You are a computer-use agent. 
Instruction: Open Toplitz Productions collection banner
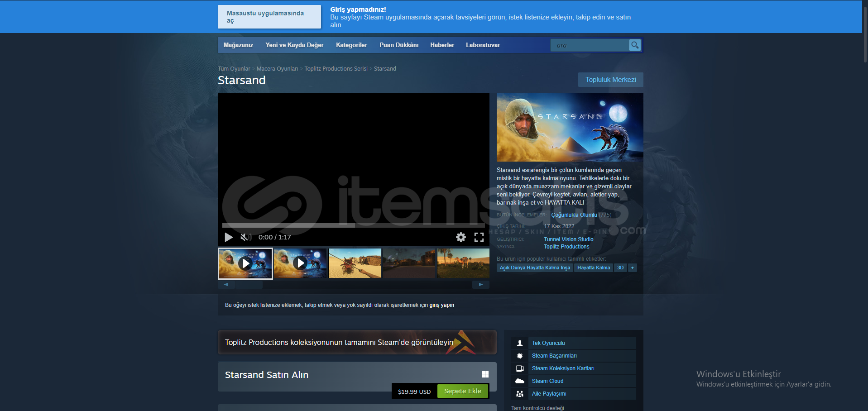pos(357,342)
